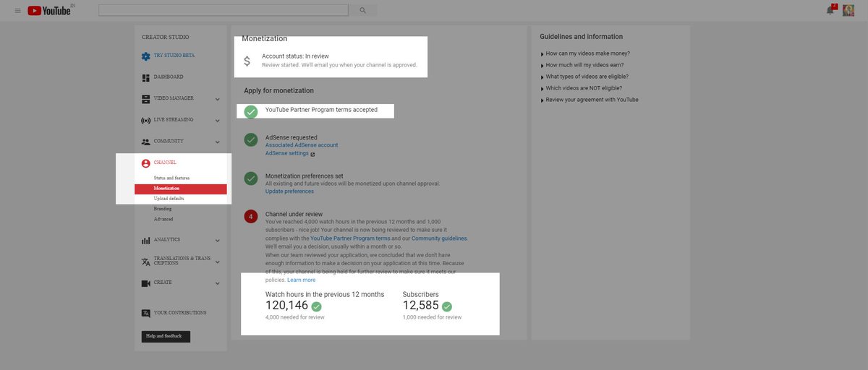
Task: Expand the Analytics section chevron
Action: 217,241
